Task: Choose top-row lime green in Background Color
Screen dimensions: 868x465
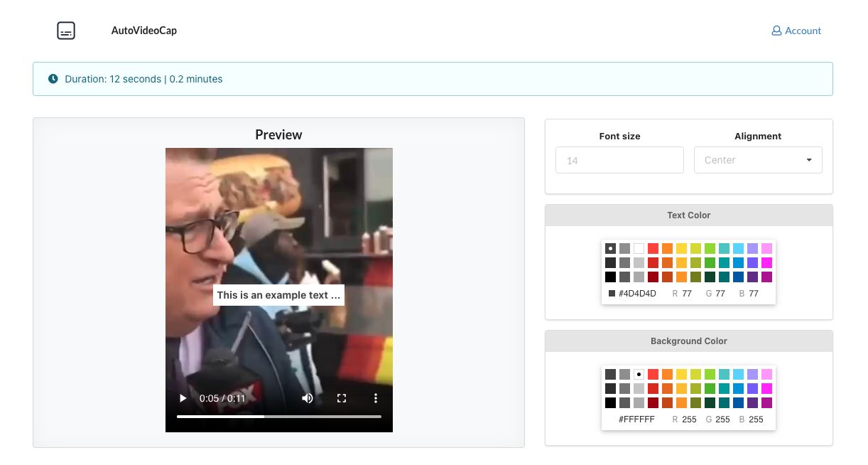Action: (710, 374)
